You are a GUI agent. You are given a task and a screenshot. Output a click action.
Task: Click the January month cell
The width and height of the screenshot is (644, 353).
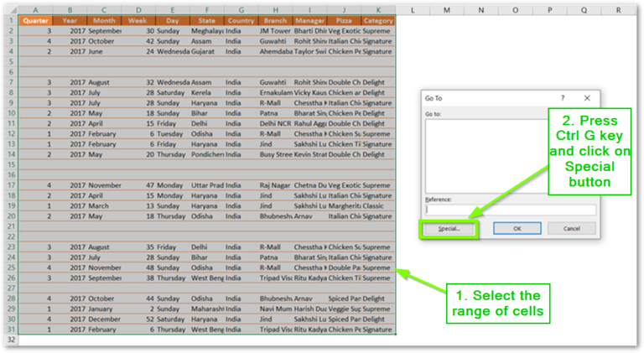(104, 309)
